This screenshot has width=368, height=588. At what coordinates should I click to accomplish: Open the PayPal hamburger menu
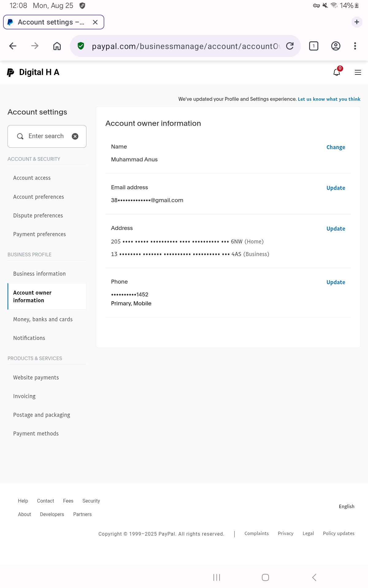pos(358,72)
